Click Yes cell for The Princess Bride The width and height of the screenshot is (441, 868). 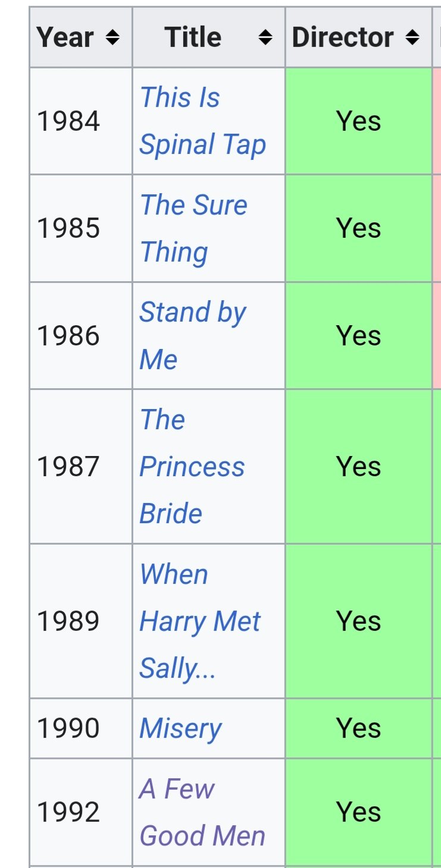pos(359,467)
